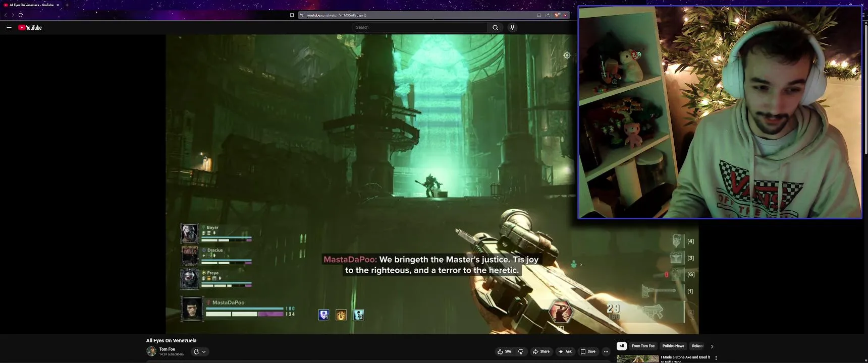Image resolution: width=868 pixels, height=363 pixels.
Task: Click the blue shield buff icon
Action: pyautogui.click(x=323, y=315)
